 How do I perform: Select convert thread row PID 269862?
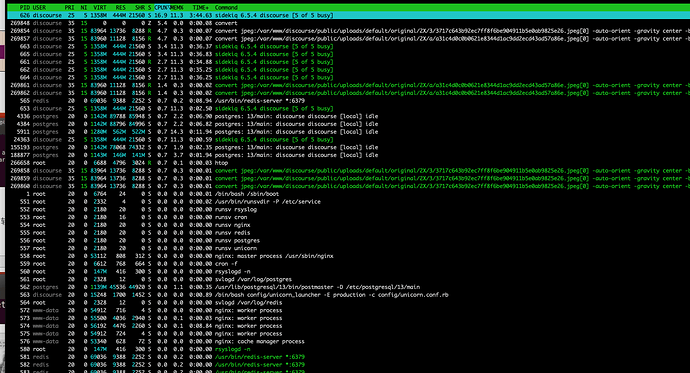point(349,93)
